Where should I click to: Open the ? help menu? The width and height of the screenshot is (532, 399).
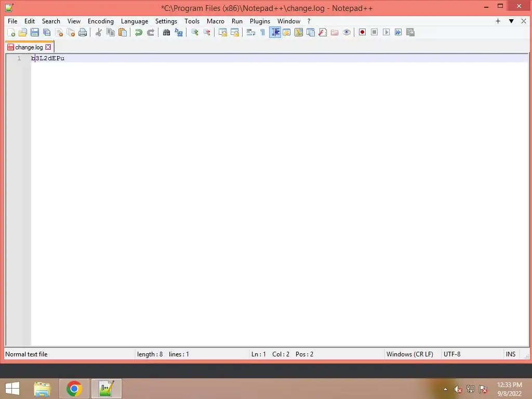[x=309, y=21]
